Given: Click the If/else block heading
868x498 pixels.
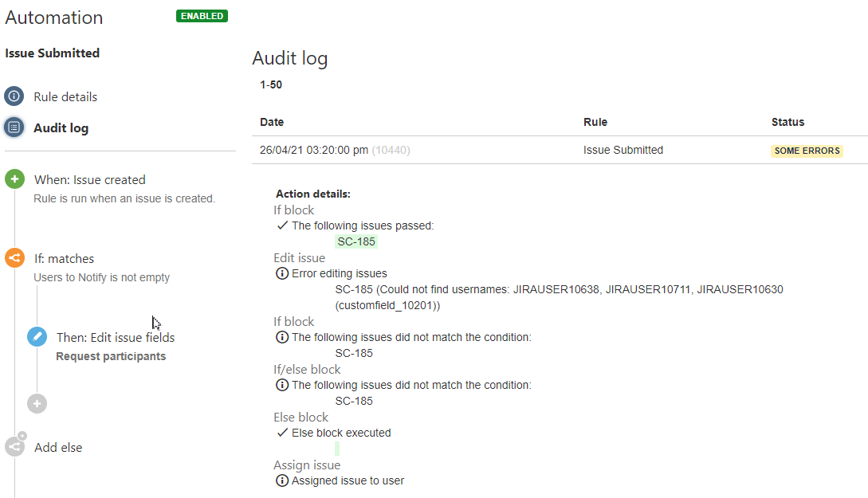Looking at the screenshot, I should [307, 369].
